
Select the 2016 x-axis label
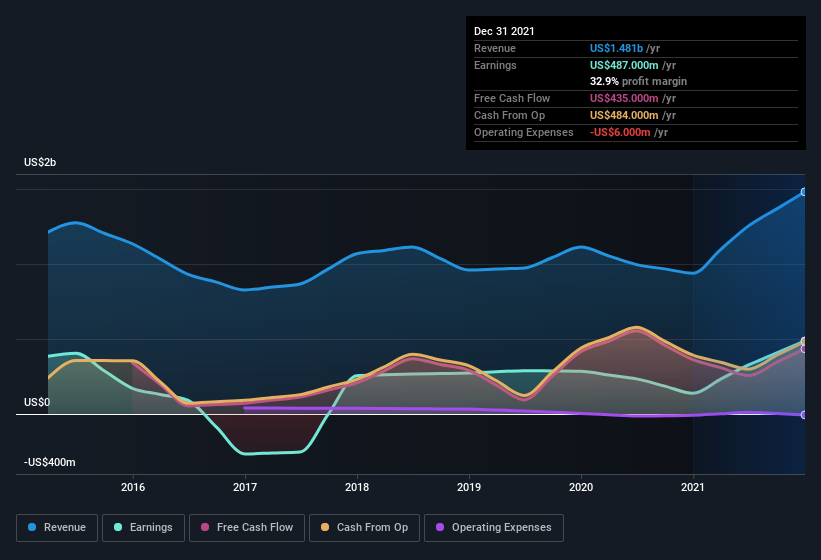coord(133,487)
